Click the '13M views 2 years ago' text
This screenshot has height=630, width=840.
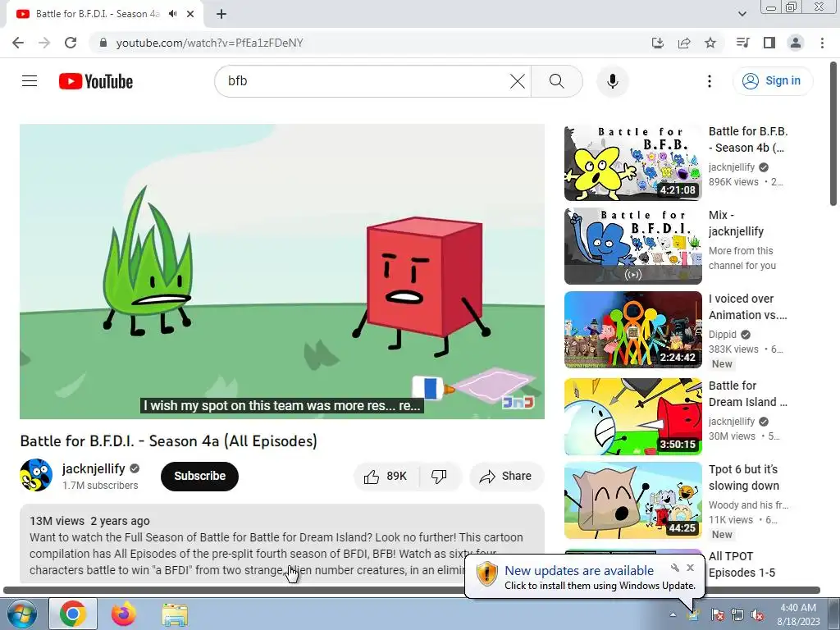coord(89,521)
